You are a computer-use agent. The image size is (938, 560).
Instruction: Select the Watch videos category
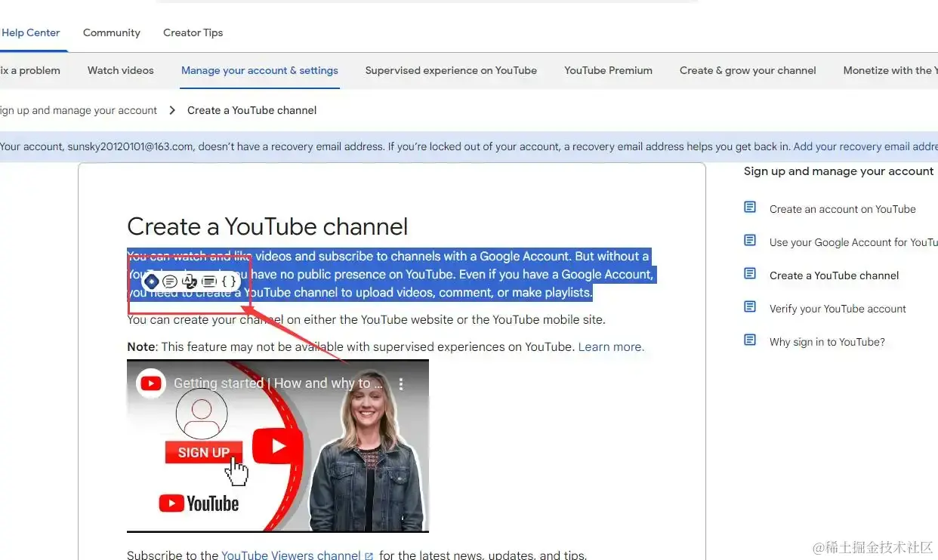121,70
